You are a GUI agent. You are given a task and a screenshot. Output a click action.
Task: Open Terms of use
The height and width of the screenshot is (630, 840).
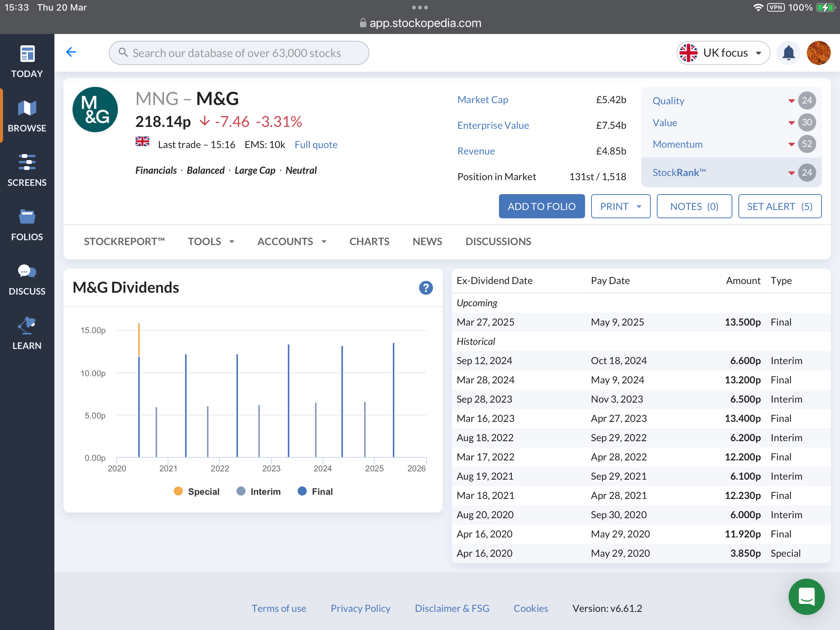278,608
